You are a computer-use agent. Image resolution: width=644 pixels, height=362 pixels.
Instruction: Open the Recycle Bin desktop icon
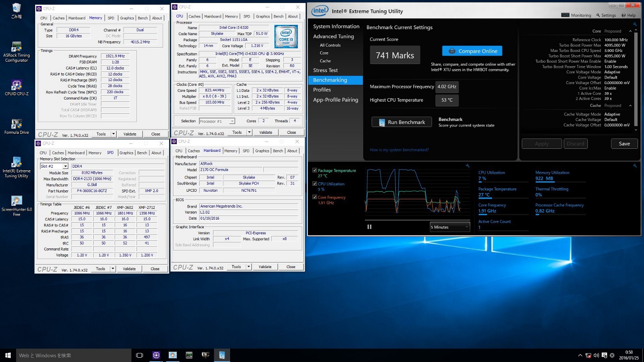pos(16,11)
